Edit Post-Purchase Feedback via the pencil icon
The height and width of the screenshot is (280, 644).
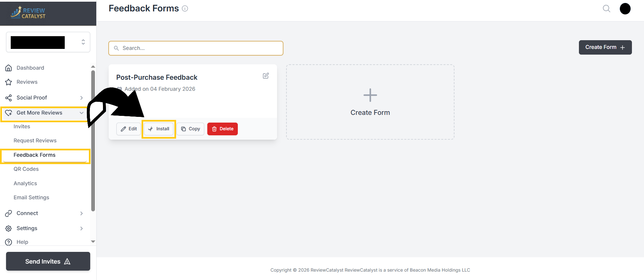pos(266,76)
